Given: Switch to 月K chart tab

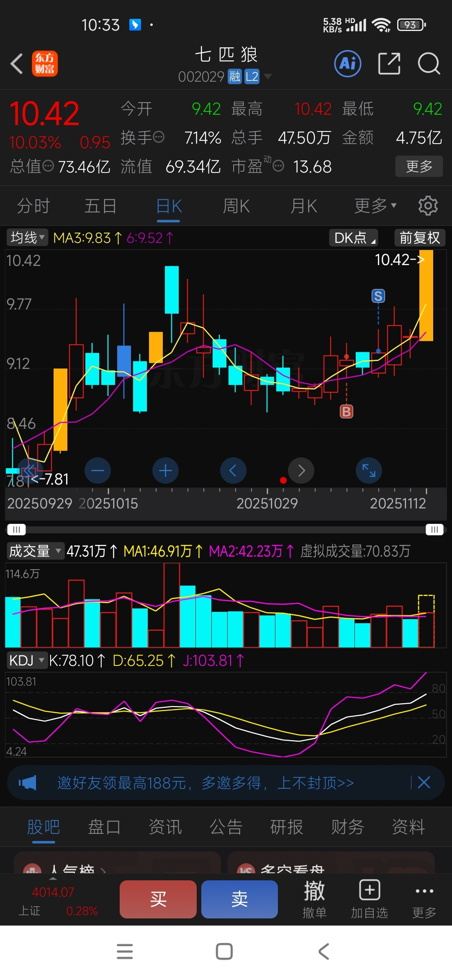Looking at the screenshot, I should click(303, 206).
